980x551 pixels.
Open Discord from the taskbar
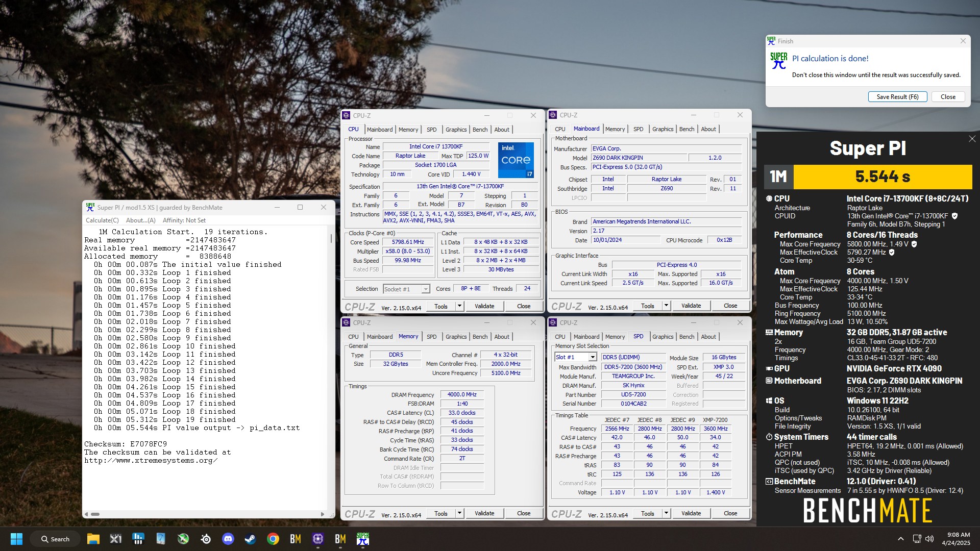(228, 539)
